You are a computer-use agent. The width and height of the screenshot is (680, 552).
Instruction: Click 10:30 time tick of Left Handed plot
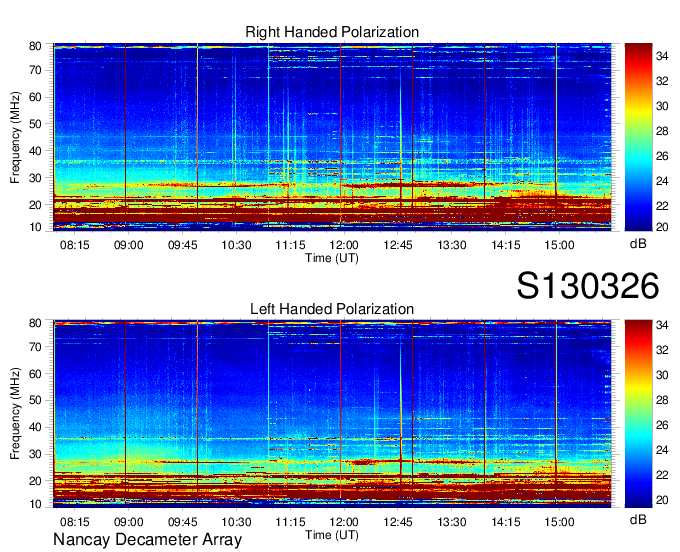(236, 522)
